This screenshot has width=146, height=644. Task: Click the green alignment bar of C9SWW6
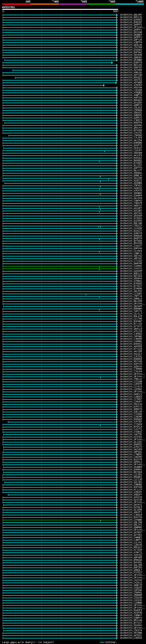coord(60,520)
